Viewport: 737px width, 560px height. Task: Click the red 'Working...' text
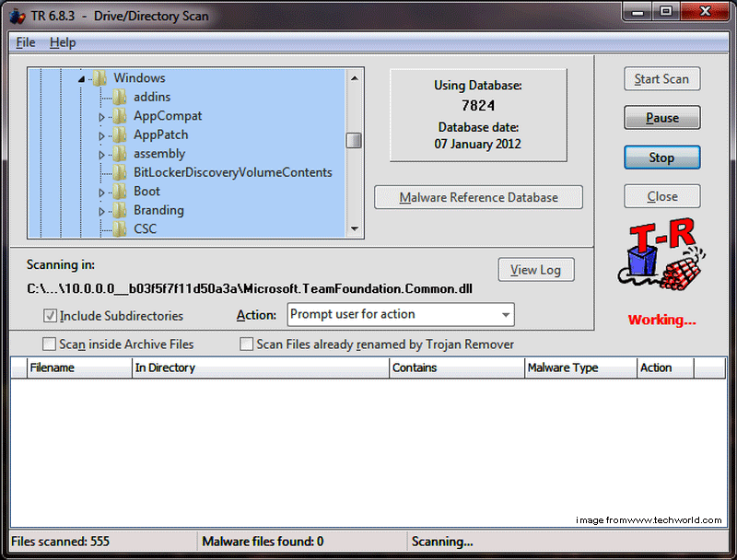(661, 320)
